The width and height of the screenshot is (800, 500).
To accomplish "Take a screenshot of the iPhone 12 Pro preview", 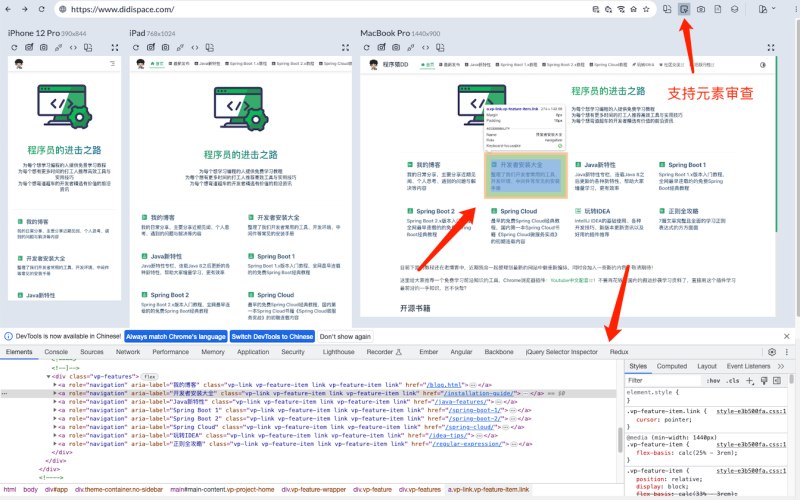I will (44, 47).
